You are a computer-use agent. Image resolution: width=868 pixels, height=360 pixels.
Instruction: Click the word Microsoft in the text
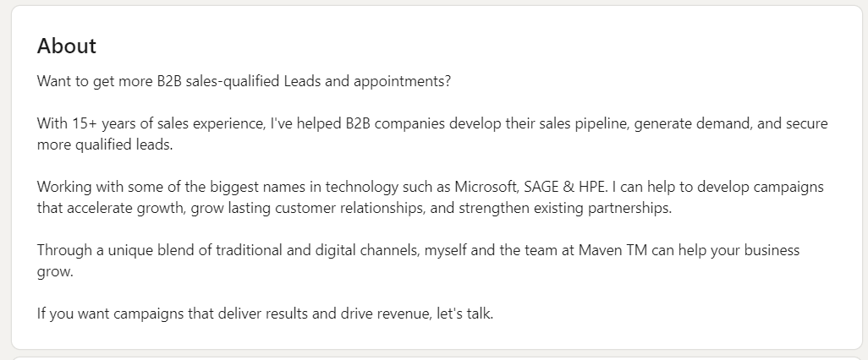click(486, 187)
